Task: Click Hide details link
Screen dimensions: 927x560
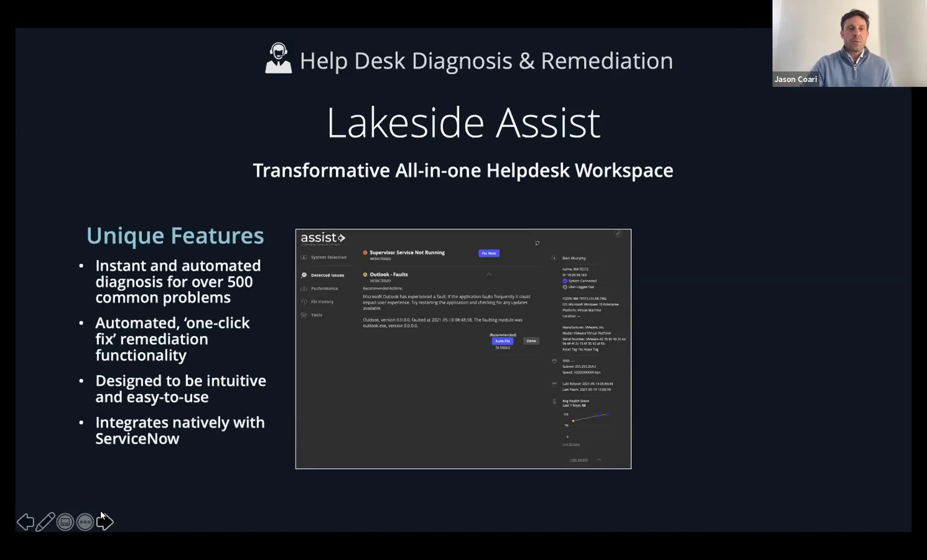Action: click(579, 460)
